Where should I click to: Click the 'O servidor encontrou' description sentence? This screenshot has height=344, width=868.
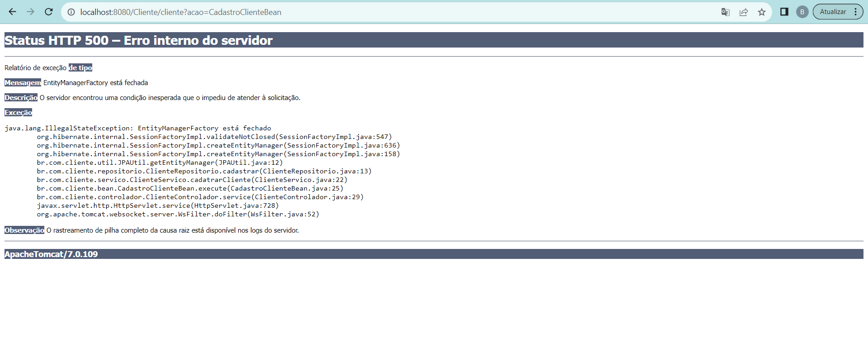pyautogui.click(x=170, y=98)
